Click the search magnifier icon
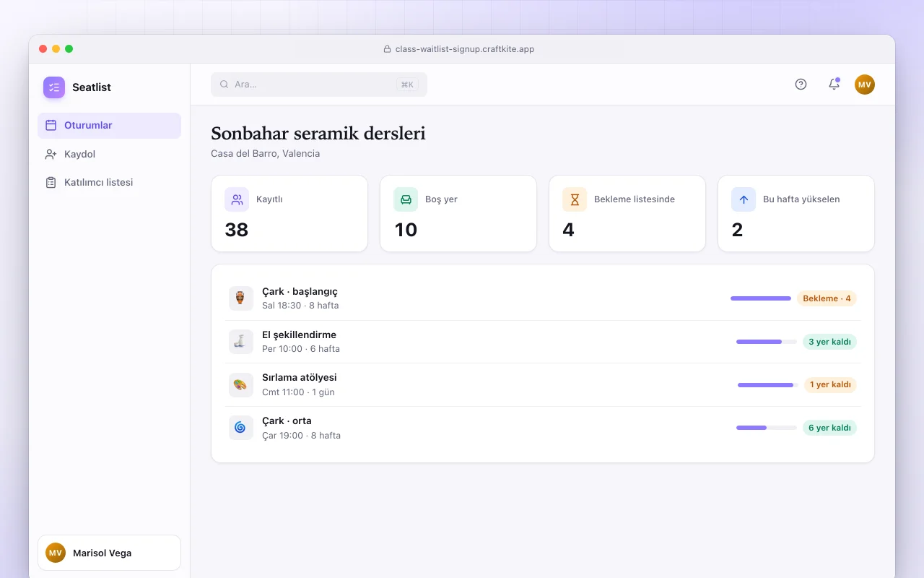The width and height of the screenshot is (924, 578). point(225,85)
